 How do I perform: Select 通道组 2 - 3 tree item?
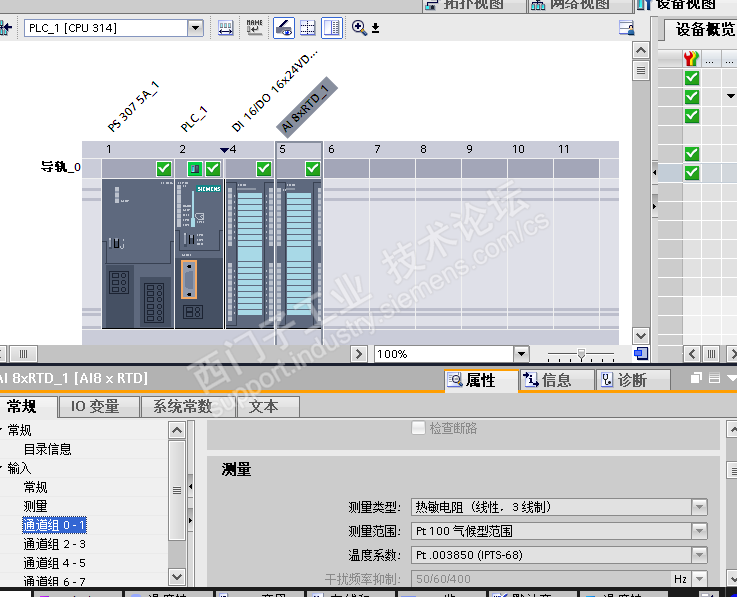55,544
